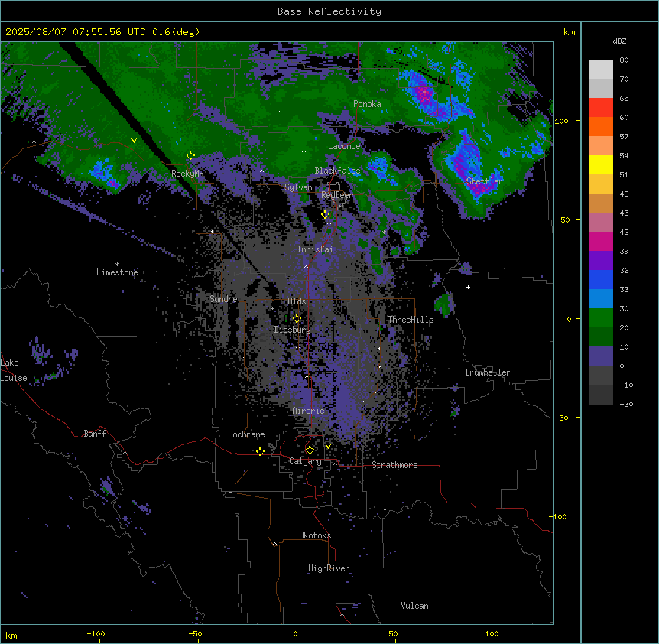The width and height of the screenshot is (659, 644).
Task: Click the Limestone label
Action: click(117, 272)
